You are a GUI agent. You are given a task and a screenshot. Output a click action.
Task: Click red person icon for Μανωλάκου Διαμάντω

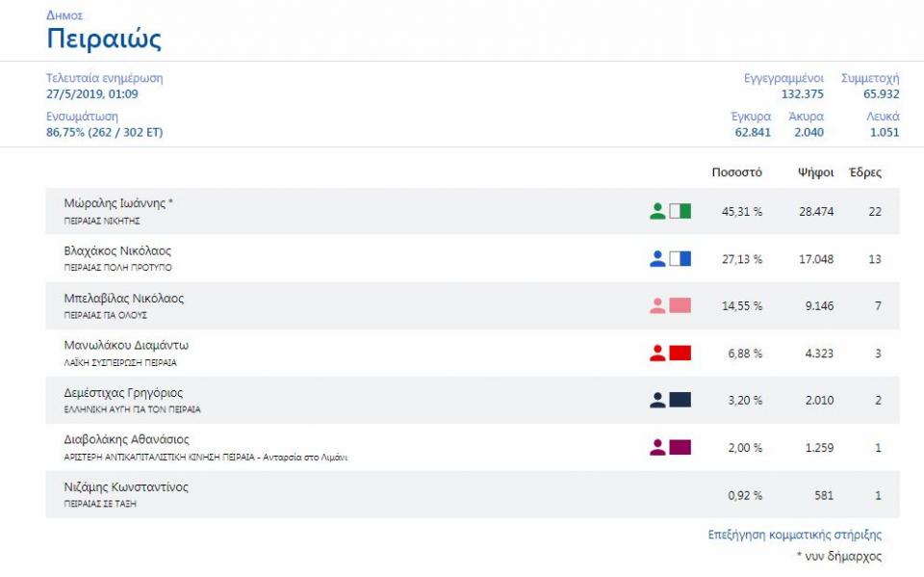657,353
